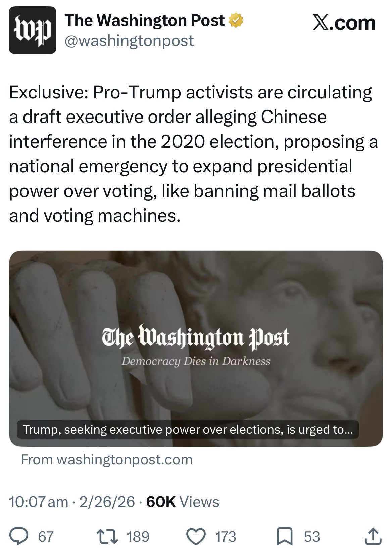Viewport: 392px width, 557px height.
Task: Click the tweet body text
Action: point(191,154)
